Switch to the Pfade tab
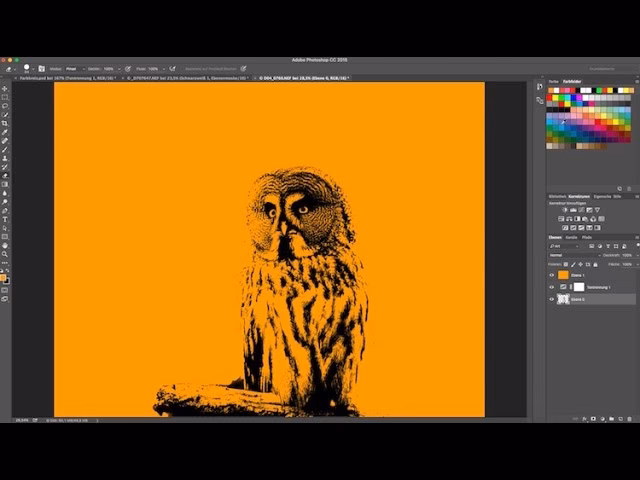640x480 pixels. coord(587,237)
